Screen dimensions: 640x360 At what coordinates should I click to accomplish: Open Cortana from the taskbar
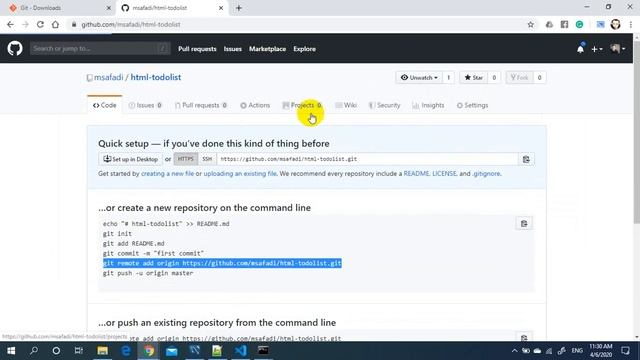[x=56, y=351]
